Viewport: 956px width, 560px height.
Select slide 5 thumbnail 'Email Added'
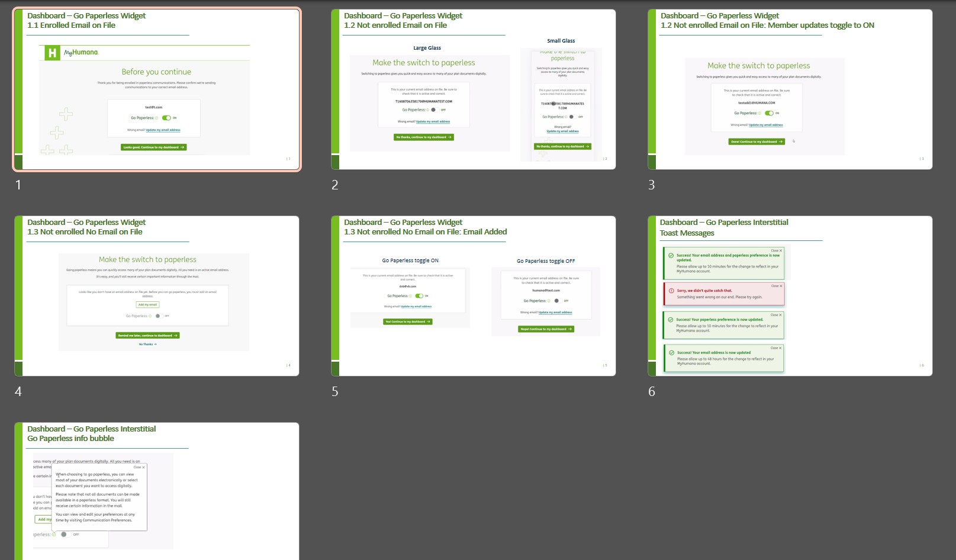(x=474, y=296)
